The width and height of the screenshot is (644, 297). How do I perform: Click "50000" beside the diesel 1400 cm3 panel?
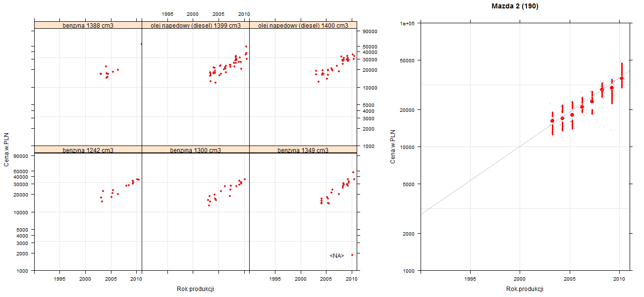click(370, 47)
